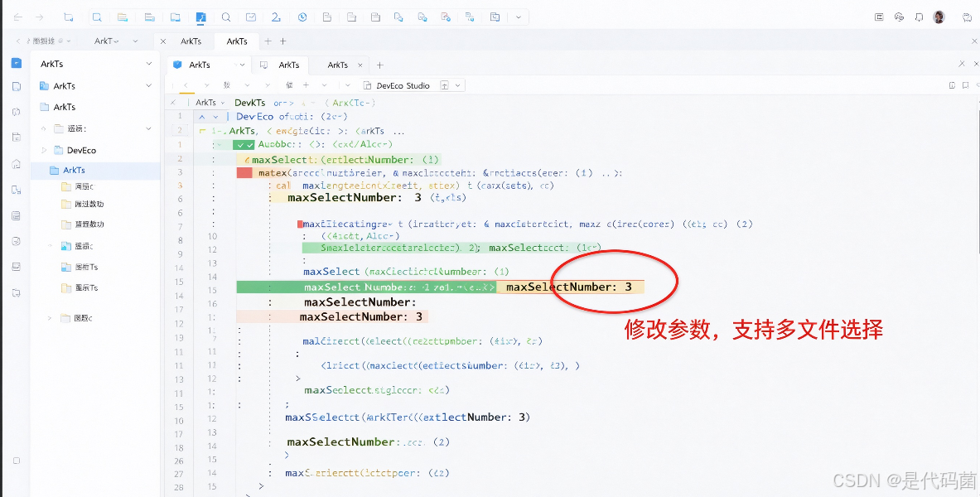Screen dimensions: 980x497
Task: Open the user avatar at top right
Action: (x=939, y=17)
